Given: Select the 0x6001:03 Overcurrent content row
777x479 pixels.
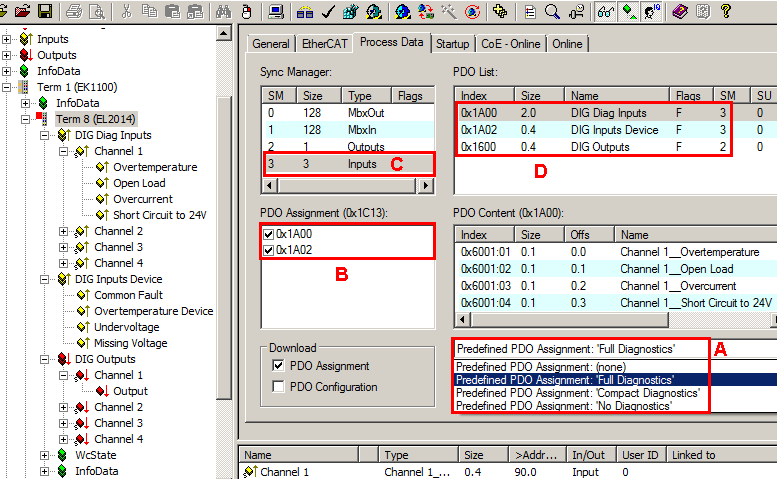Looking at the screenshot, I should point(616,286).
